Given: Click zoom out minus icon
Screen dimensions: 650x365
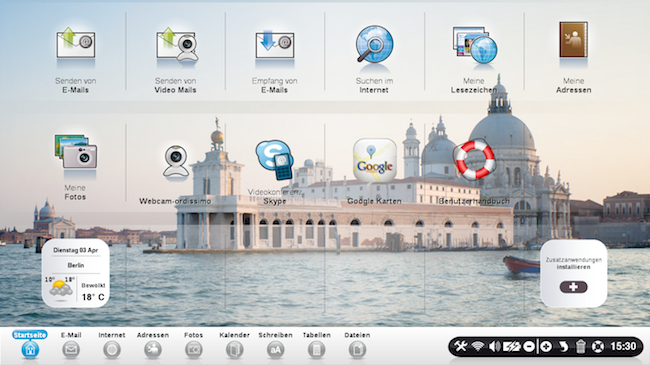Looking at the screenshot, I should (529, 346).
